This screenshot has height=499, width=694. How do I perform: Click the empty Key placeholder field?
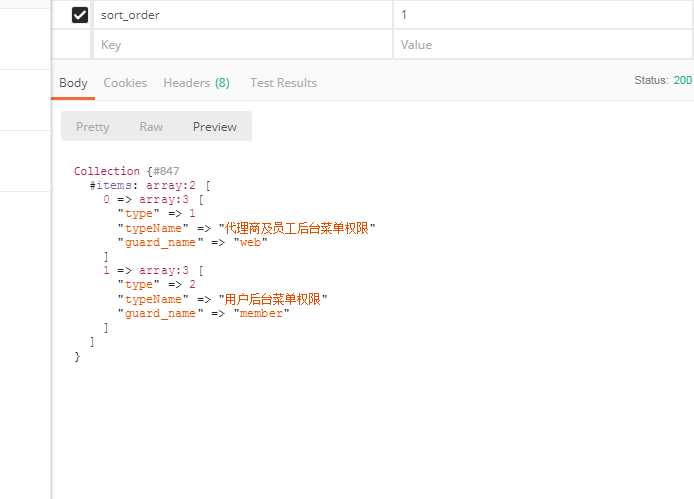tap(243, 44)
